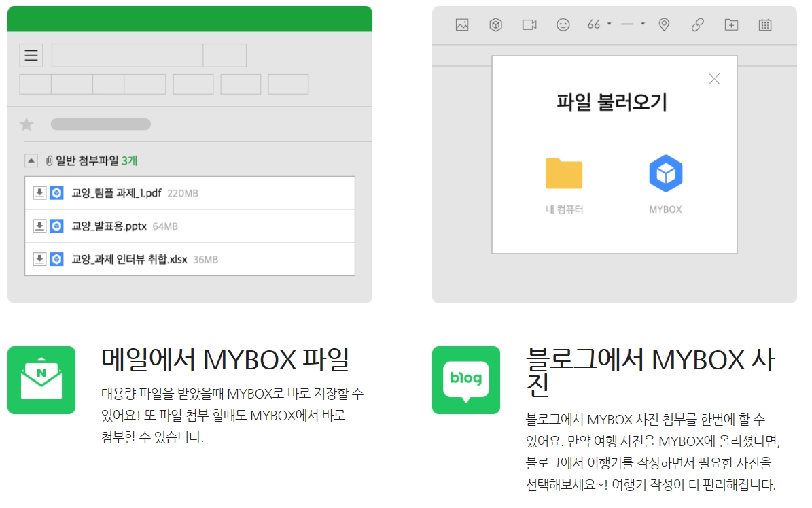The image size is (812, 508).
Task: Save 교양_과제 인터뷰 취합.xlsx to MYBOX
Action: coord(56,259)
